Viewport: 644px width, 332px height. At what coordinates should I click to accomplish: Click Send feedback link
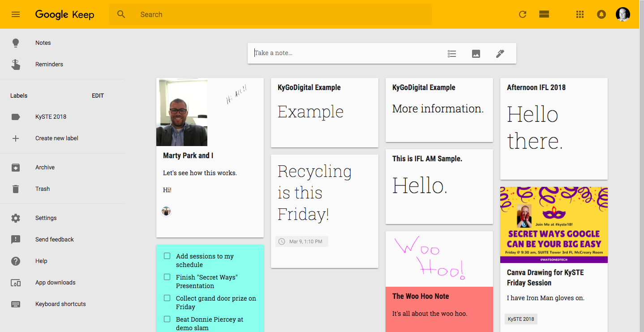(55, 240)
